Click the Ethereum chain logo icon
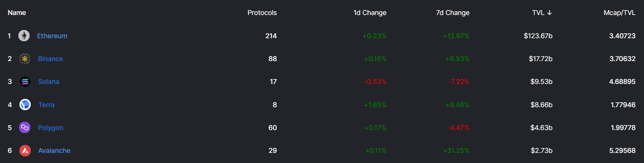 coord(24,36)
